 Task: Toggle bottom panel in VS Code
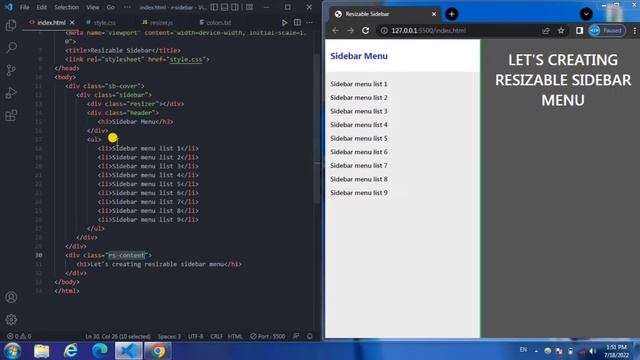(224, 7)
